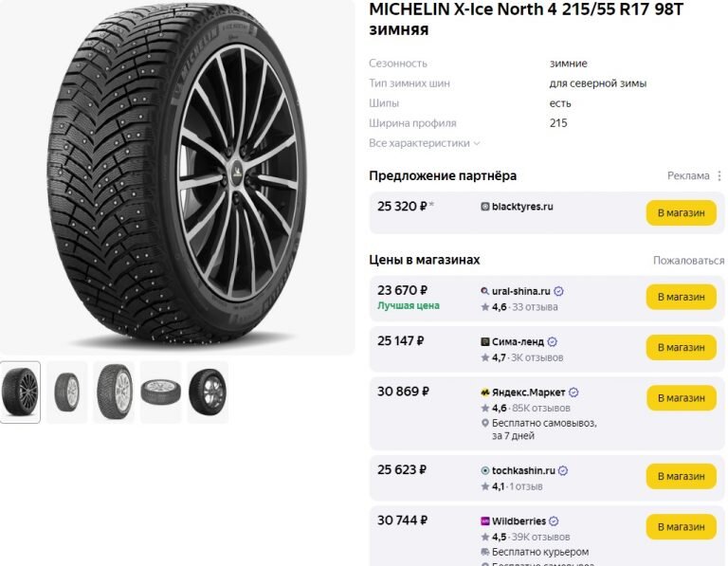
Task: Select the third tire thumbnail view
Action: point(114,393)
